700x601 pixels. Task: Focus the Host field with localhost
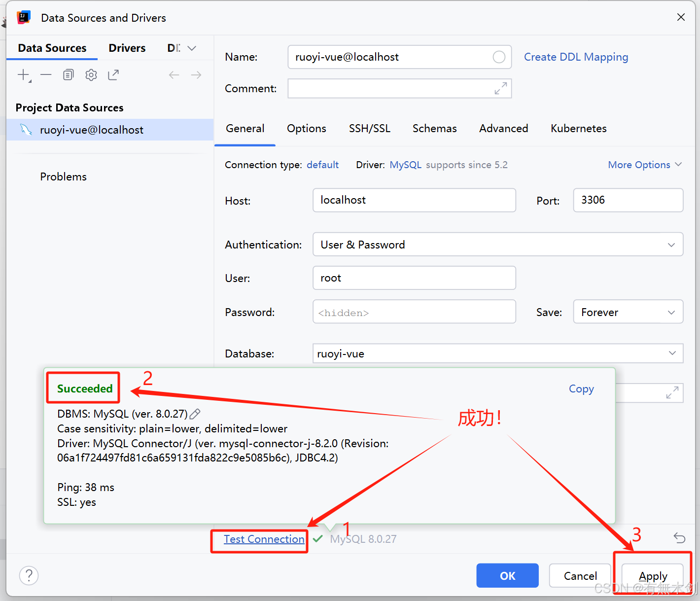[x=414, y=200]
